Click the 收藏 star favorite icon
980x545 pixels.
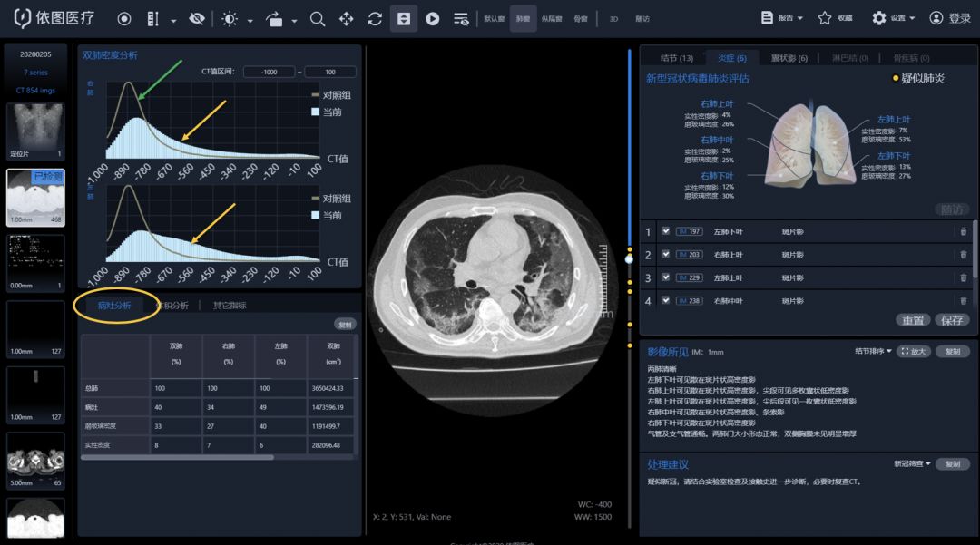825,18
